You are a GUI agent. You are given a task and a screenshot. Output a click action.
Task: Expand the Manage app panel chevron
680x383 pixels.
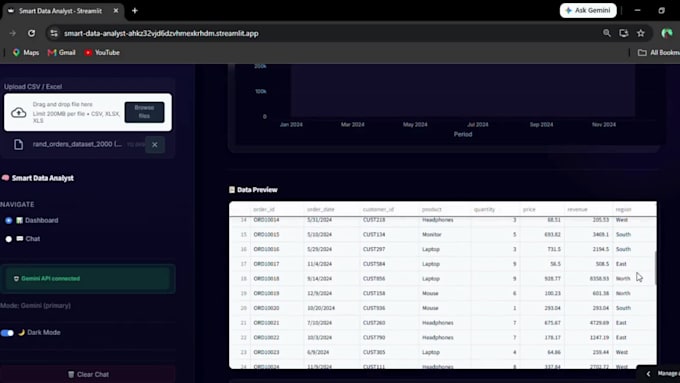(648, 373)
